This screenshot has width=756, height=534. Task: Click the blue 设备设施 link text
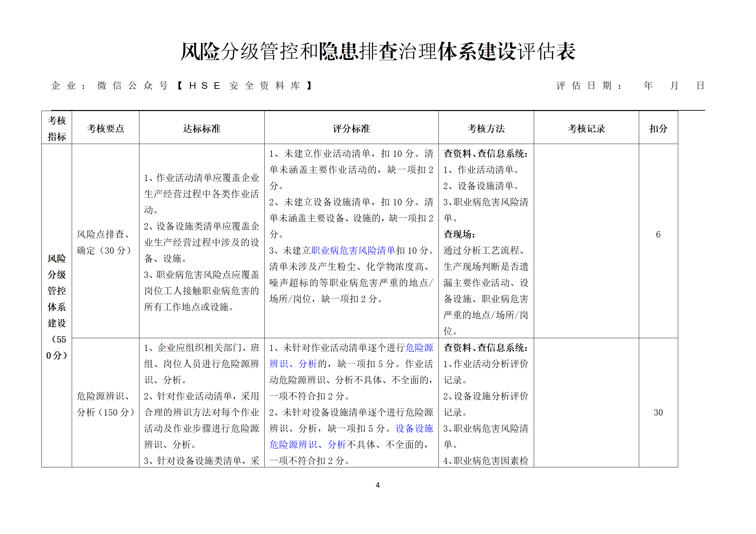(414, 428)
